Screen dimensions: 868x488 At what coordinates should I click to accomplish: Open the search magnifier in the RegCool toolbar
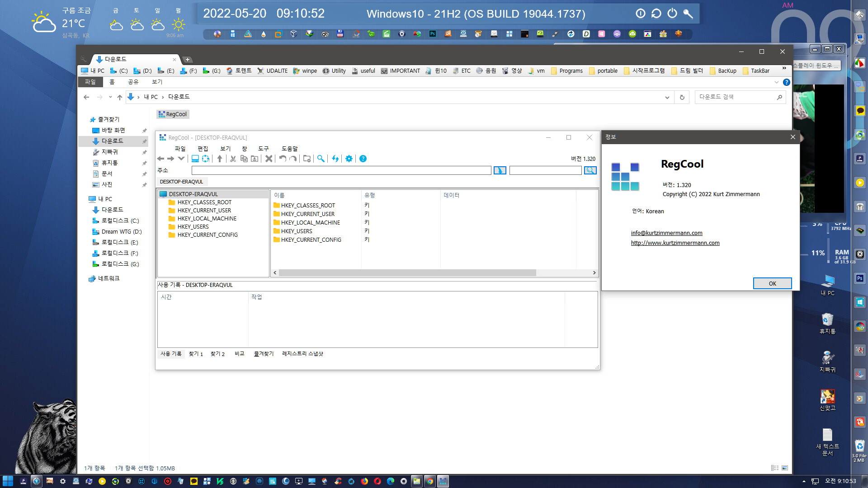(321, 159)
